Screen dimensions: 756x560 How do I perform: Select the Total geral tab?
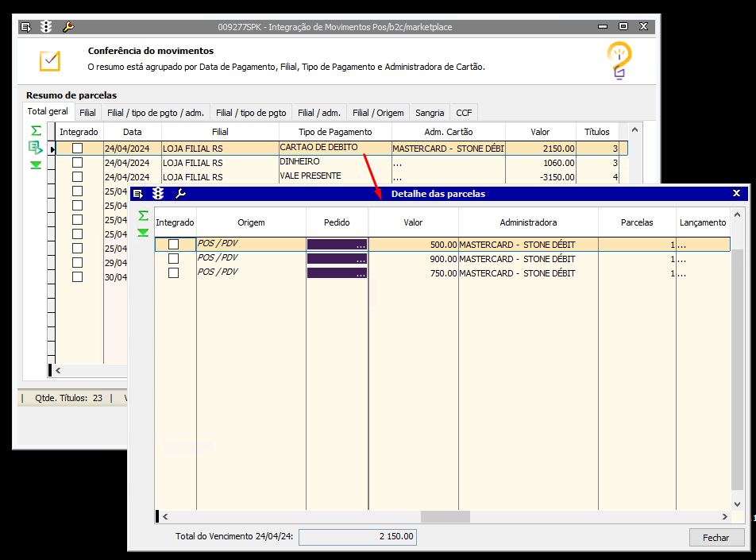pyautogui.click(x=48, y=111)
